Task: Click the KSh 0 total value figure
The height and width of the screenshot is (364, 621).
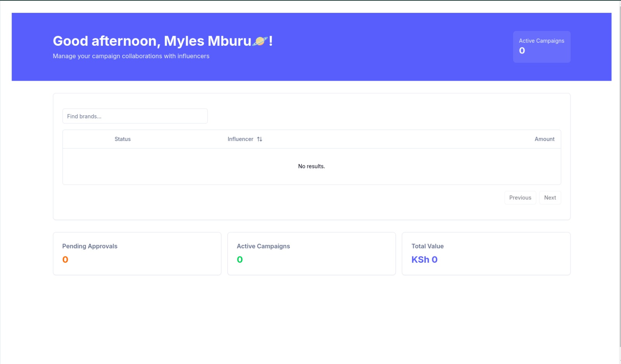Action: point(424,260)
